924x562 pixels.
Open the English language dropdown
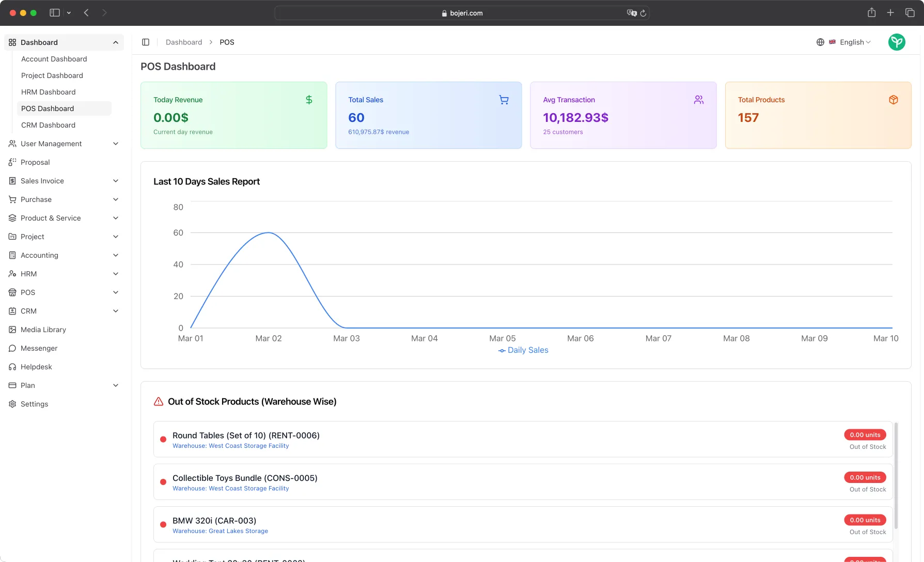[x=850, y=42]
